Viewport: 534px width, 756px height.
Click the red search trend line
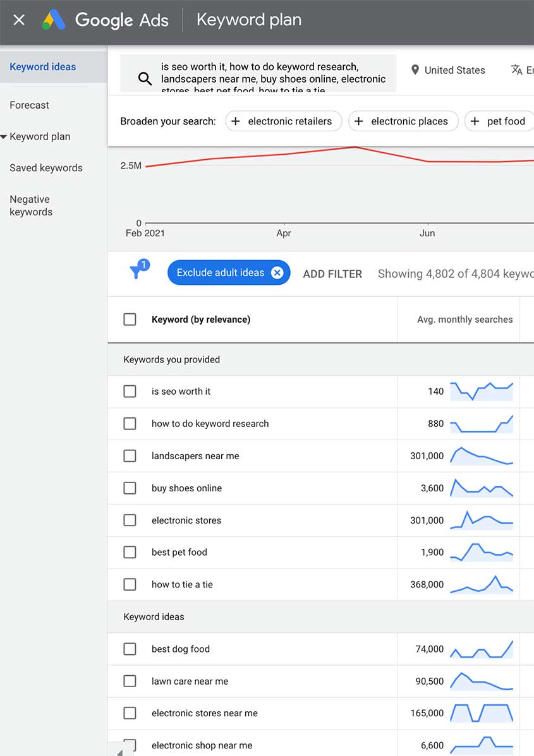pos(339,155)
